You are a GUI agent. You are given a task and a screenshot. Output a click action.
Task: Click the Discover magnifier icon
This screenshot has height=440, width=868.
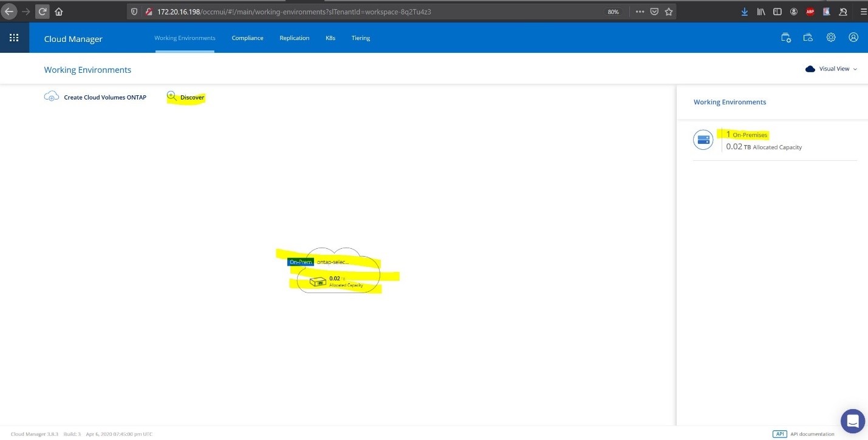click(x=172, y=96)
